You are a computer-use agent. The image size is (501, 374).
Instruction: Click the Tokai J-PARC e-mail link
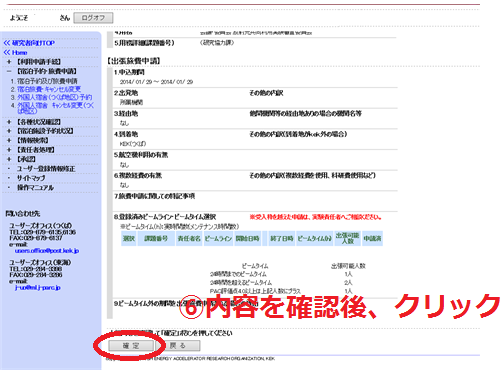click(x=38, y=288)
